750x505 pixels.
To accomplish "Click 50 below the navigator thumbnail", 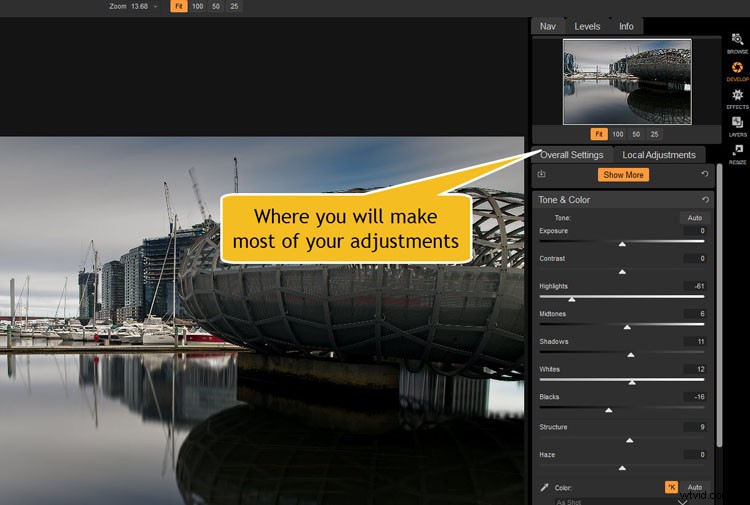I will (x=636, y=134).
